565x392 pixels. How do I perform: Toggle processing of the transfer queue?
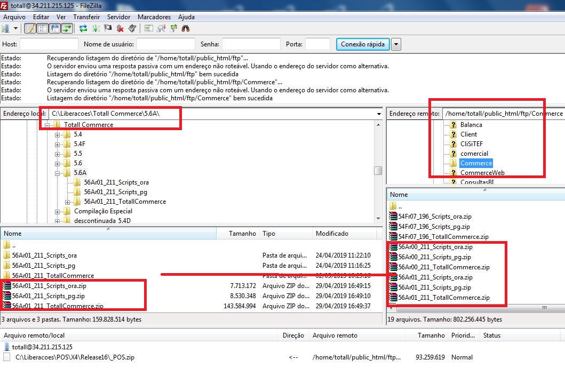[x=96, y=28]
